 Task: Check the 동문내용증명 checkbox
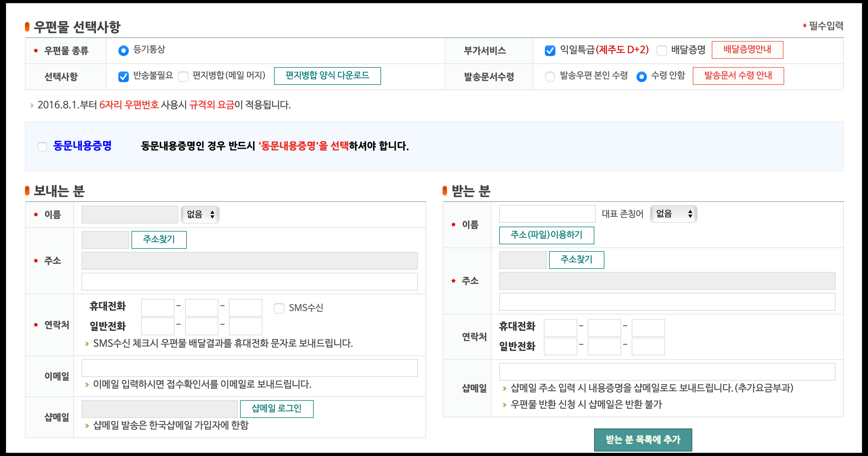42,146
